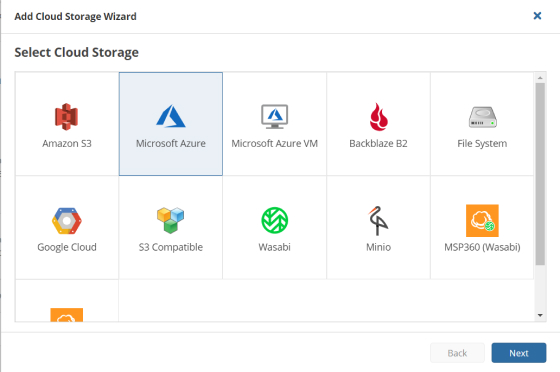Click the scrollbar up arrow
560x372 pixels.
coord(540,77)
